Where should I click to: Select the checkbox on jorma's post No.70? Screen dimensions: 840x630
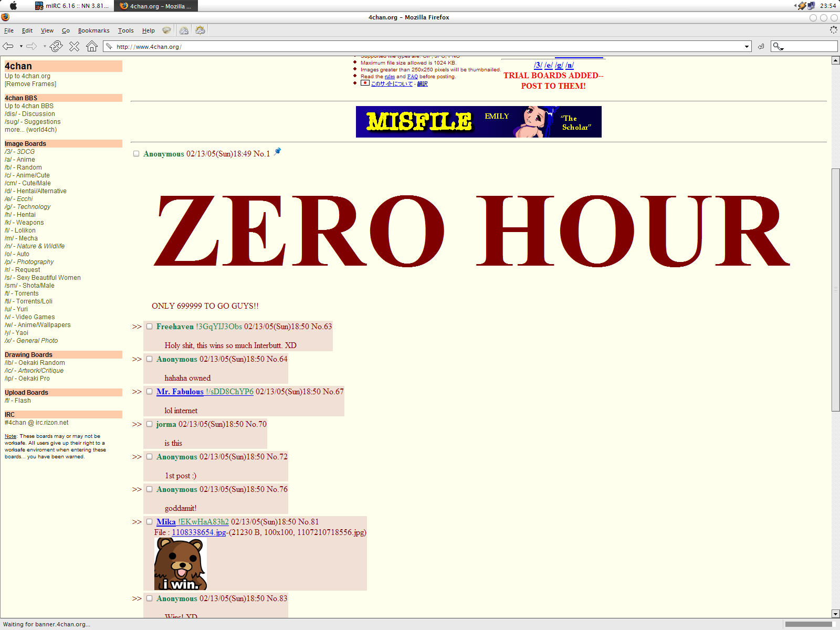[x=150, y=424]
